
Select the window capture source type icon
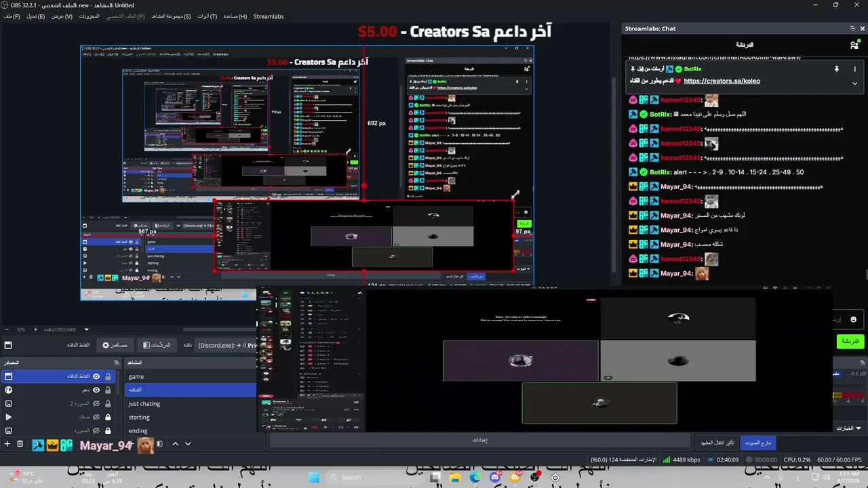pos(8,376)
